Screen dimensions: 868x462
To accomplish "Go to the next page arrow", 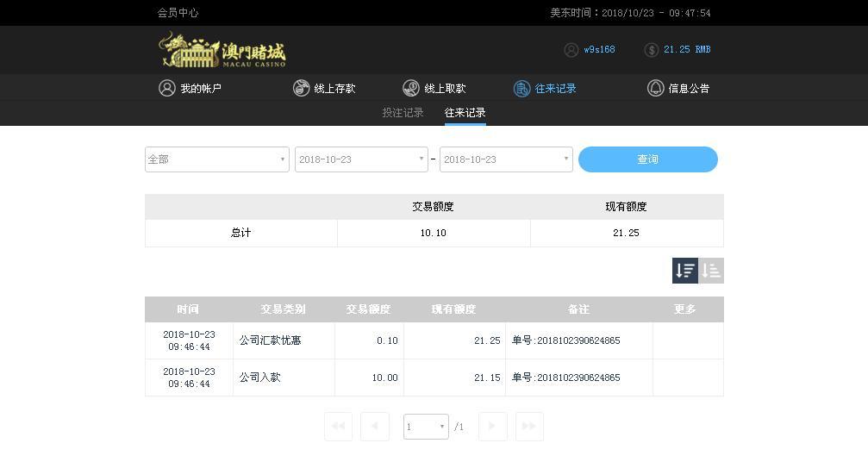I will (x=492, y=427).
